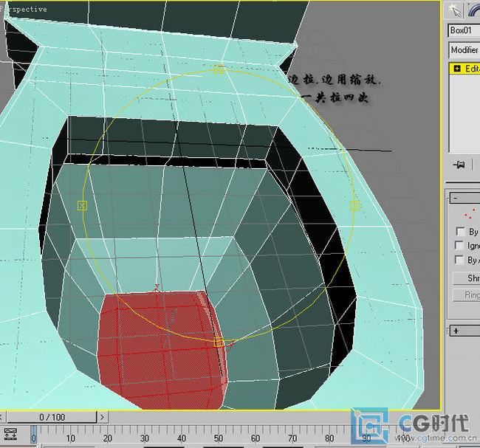Viewport: 480px width, 448px height.
Task: Select the Editable Poly modifier stack item
Action: tap(465, 69)
